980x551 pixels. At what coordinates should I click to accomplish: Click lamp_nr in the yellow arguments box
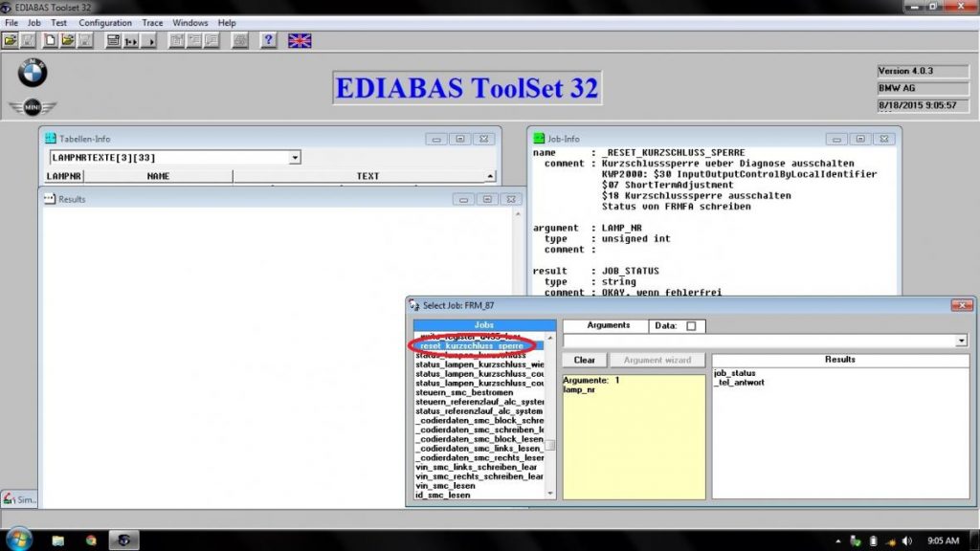tap(579, 390)
